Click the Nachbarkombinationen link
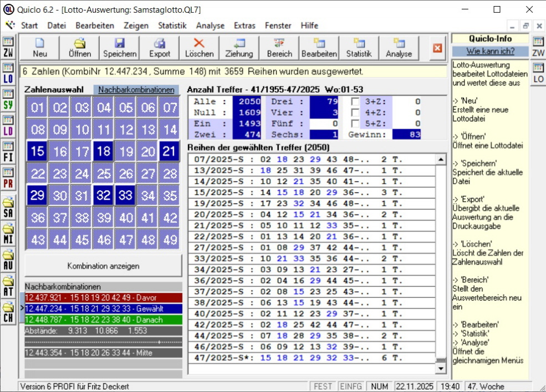Screen dimensions: 546x392 (136, 90)
